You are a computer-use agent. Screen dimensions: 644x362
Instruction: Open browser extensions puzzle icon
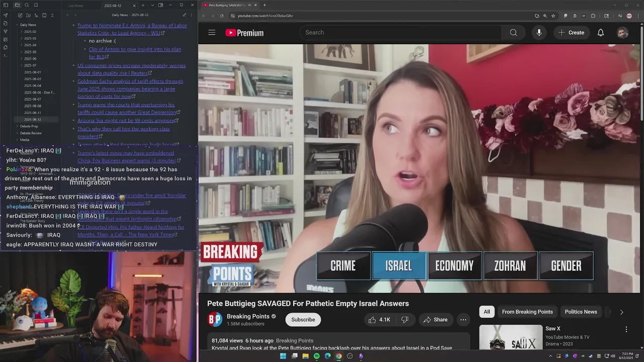(x=593, y=16)
